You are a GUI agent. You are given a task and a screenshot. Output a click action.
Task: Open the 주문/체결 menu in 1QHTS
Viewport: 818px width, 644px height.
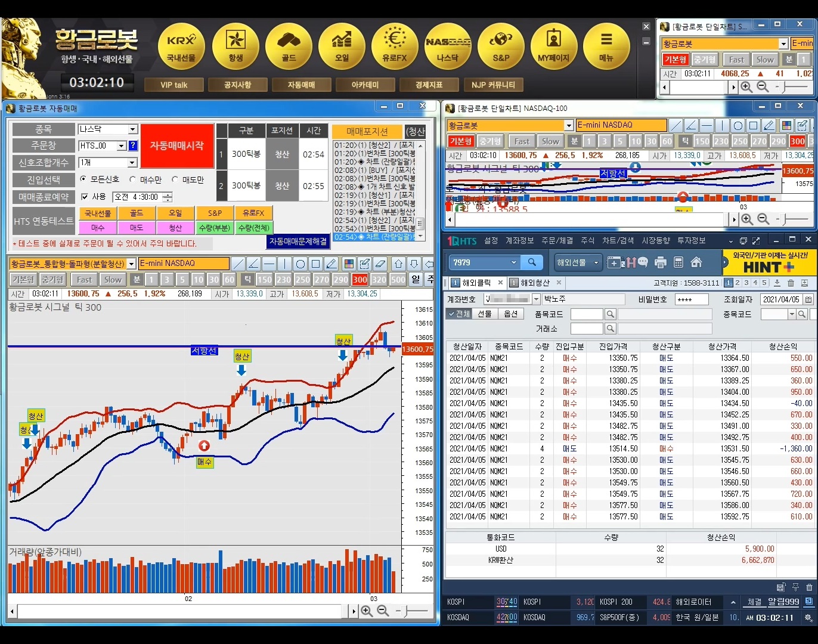pos(557,240)
